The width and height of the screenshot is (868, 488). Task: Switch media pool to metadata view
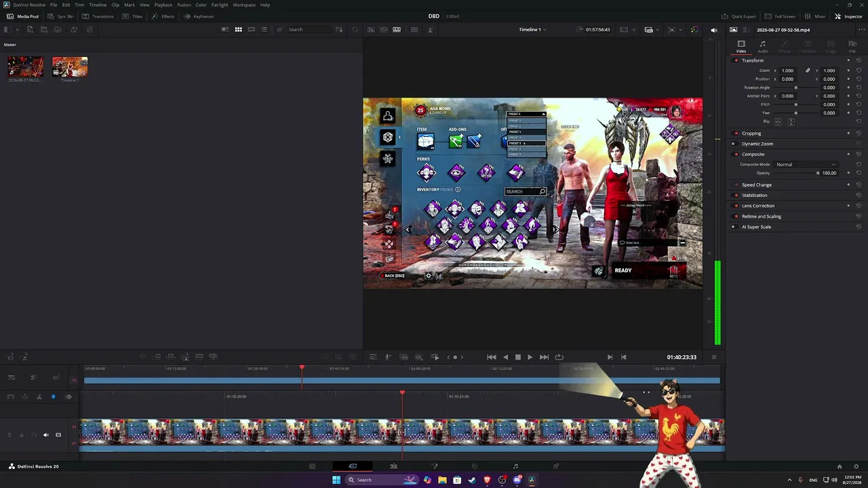click(225, 29)
